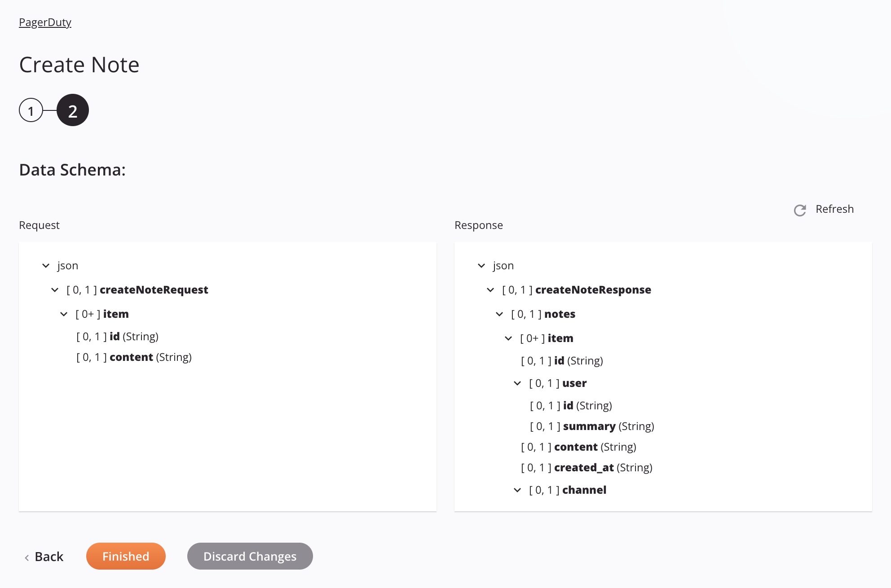Click the step 2 circle indicator

pos(72,110)
